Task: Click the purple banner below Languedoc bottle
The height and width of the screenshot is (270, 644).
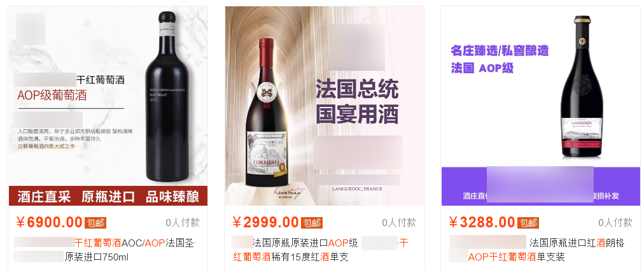Action: click(540, 186)
